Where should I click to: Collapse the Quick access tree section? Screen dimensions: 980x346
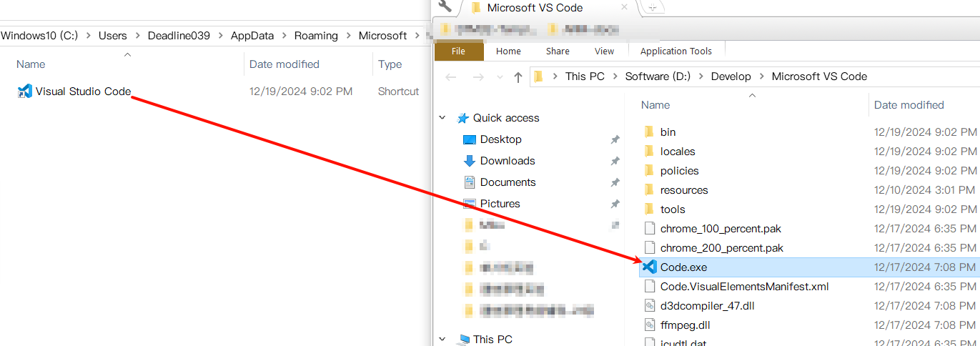click(443, 118)
